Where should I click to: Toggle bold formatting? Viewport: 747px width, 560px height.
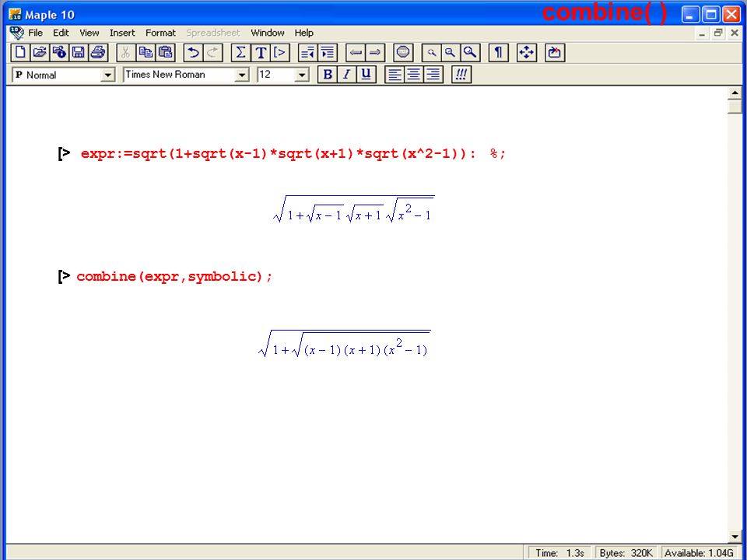click(328, 75)
